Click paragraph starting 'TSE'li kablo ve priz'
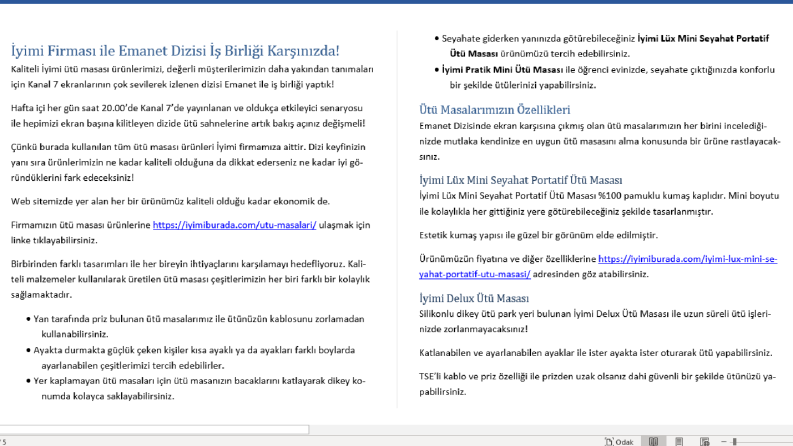The width and height of the screenshot is (793, 446). coord(597,384)
